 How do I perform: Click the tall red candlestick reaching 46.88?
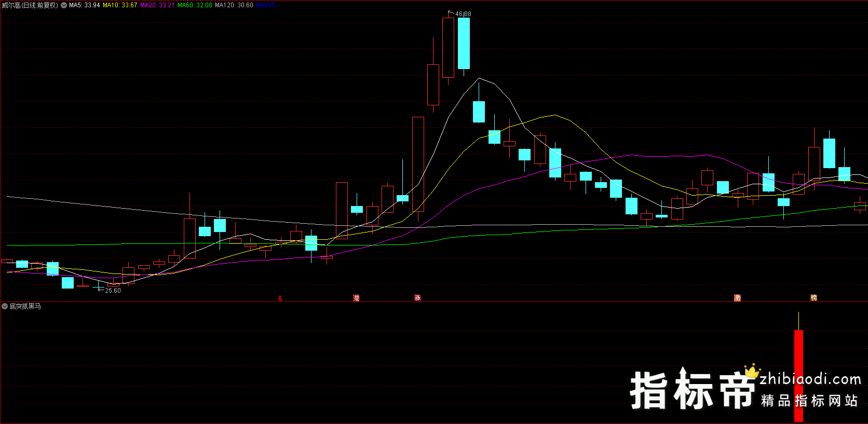coord(448,48)
